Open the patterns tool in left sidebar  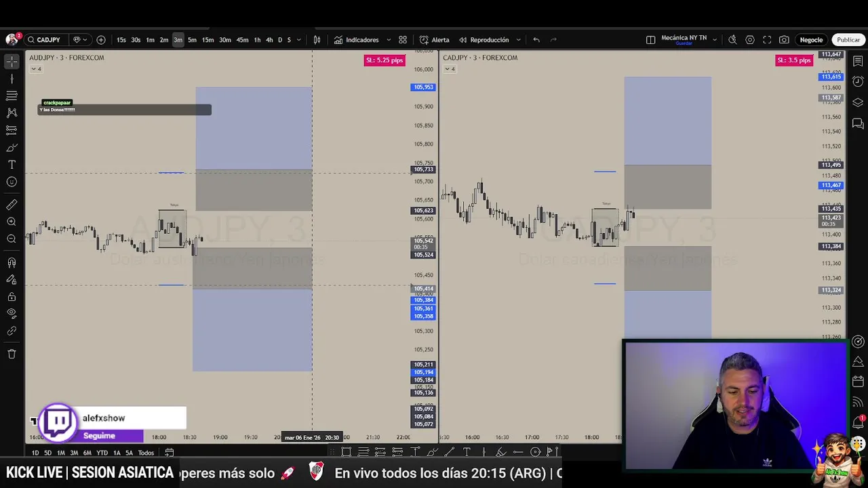coord(12,113)
